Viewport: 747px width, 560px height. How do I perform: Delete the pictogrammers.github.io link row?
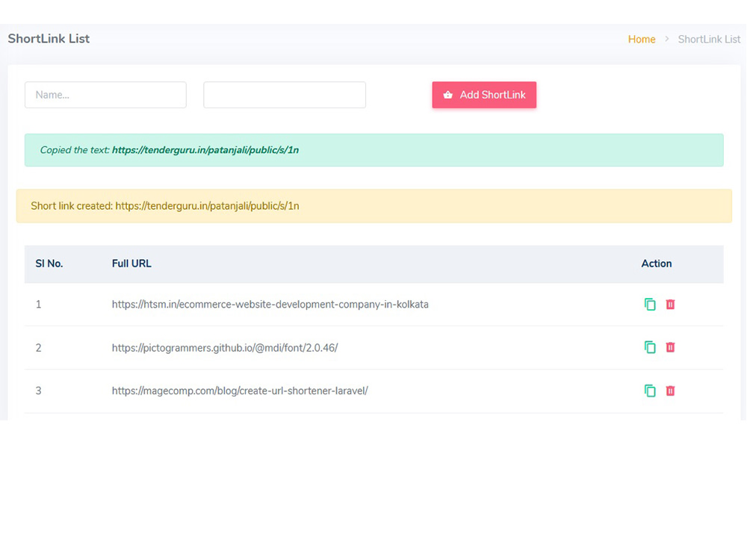pyautogui.click(x=670, y=347)
